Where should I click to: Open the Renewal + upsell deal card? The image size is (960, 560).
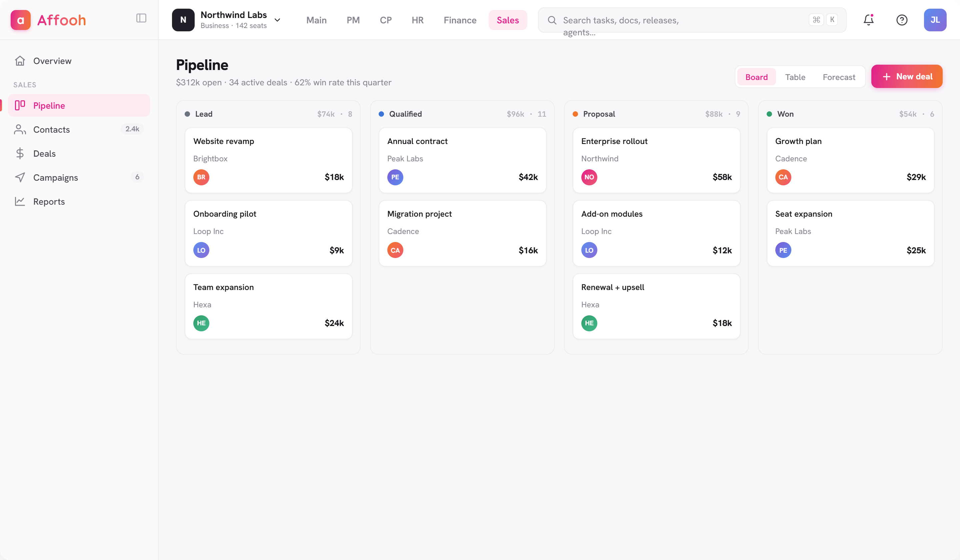(656, 306)
